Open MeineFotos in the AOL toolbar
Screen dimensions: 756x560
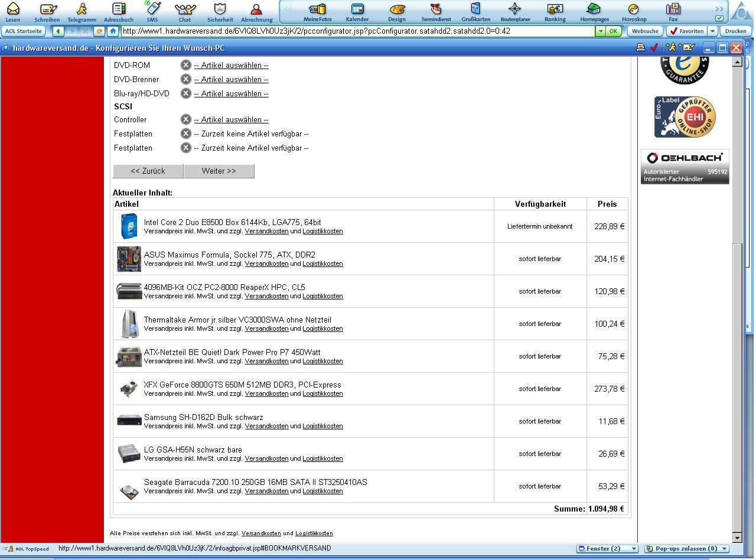pyautogui.click(x=318, y=11)
